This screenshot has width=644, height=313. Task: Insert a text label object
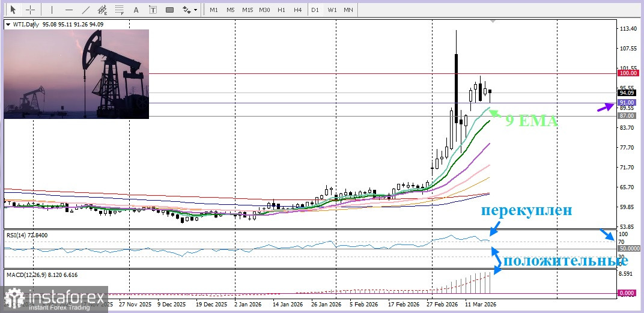point(153,10)
